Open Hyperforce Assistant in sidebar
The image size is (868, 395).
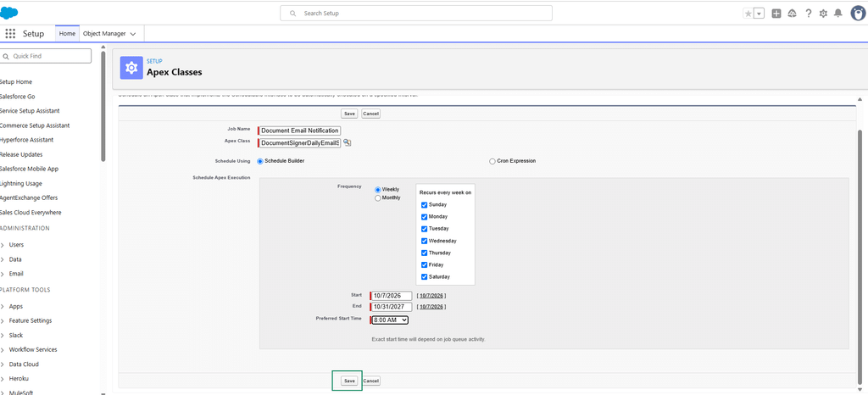pyautogui.click(x=28, y=140)
